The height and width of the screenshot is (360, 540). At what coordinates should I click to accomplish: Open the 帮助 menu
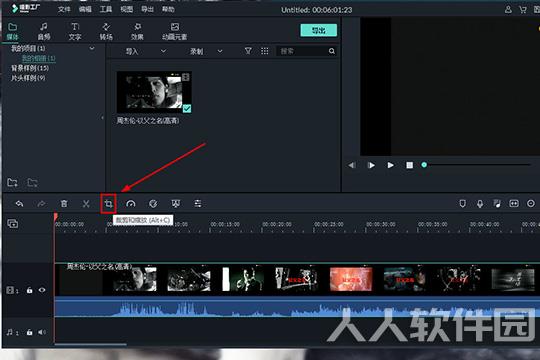[168, 9]
